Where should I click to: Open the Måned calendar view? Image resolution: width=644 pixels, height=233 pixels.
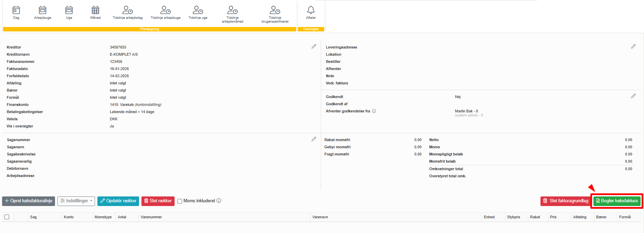coord(95,13)
